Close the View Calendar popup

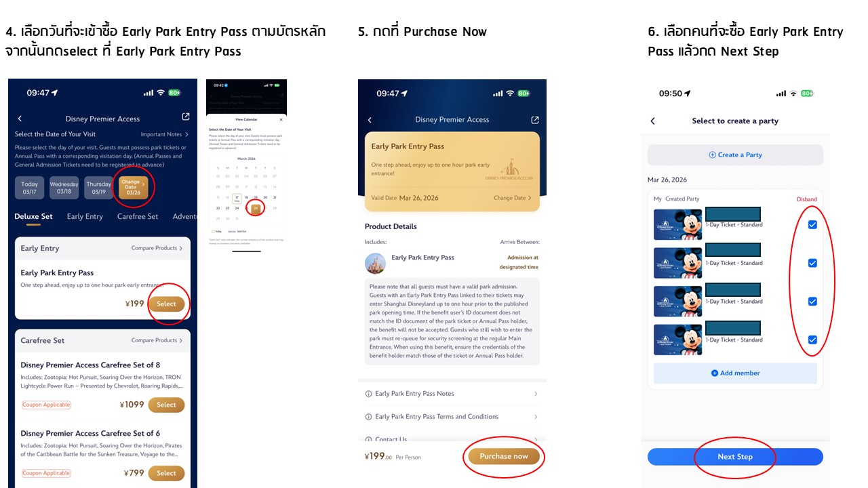281,119
